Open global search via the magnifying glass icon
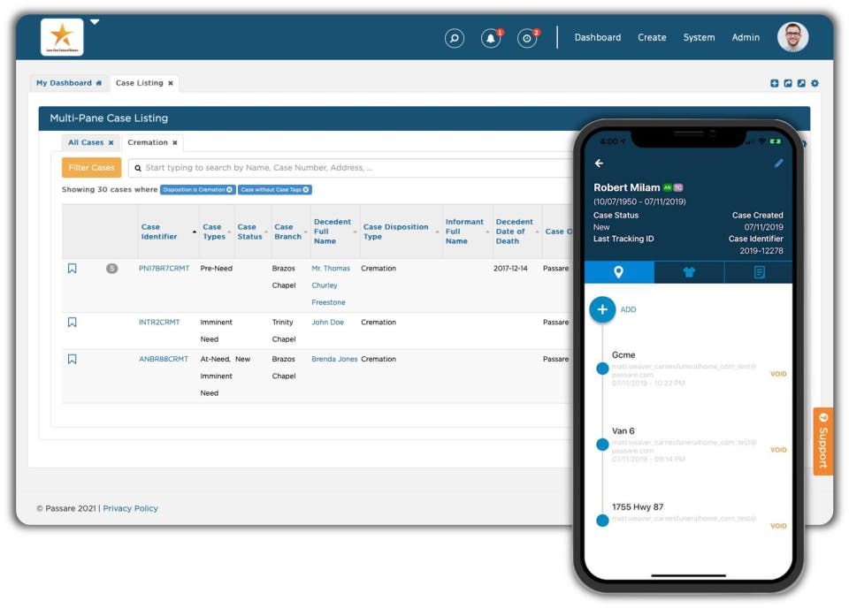Viewport: 849px width, 616px height. click(454, 38)
